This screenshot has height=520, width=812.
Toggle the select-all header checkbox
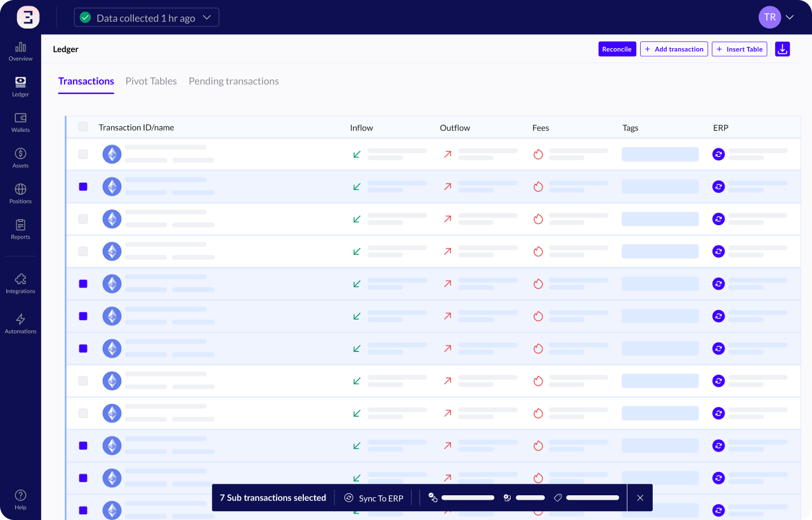tap(83, 127)
